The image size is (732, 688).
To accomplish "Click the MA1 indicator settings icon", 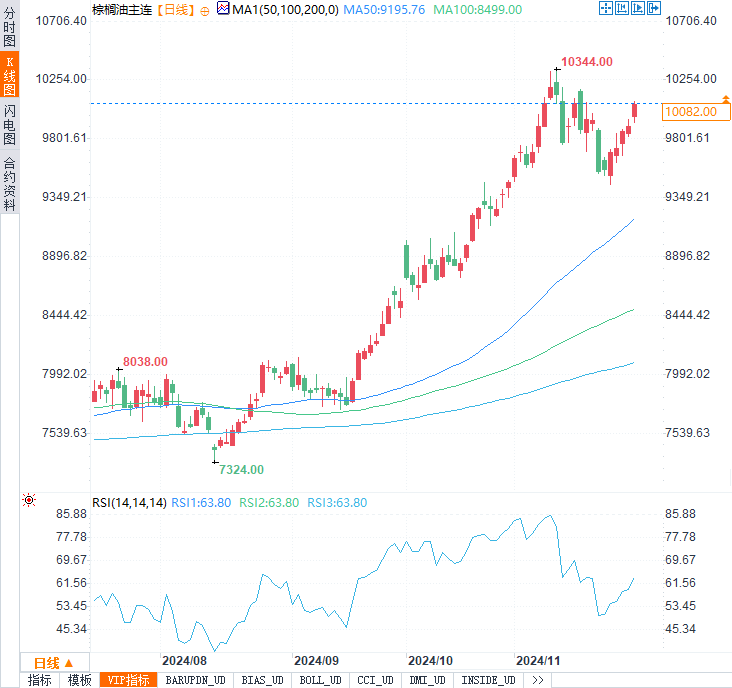I will tap(223, 8).
